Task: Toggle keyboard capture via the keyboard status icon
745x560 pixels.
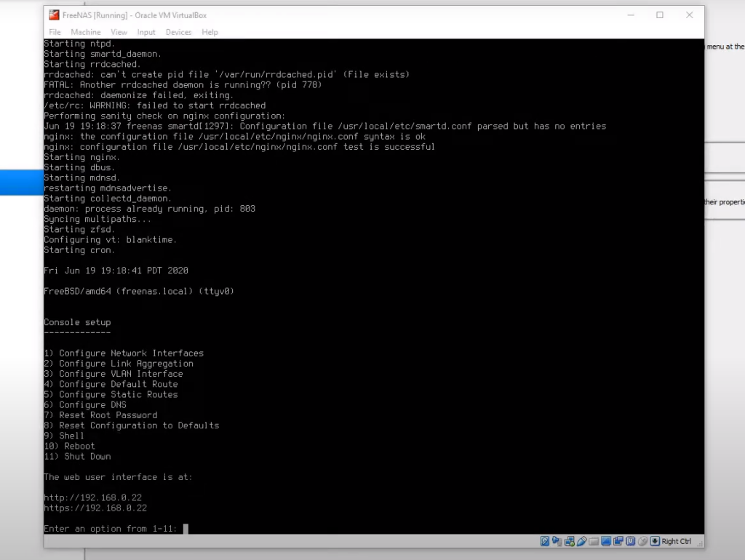Action: pyautogui.click(x=655, y=541)
